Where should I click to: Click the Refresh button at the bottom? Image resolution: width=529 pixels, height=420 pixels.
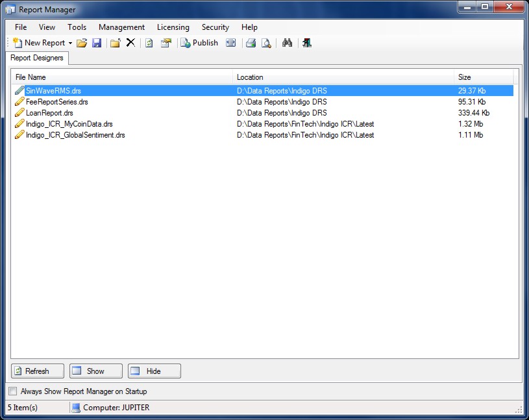[x=38, y=371]
